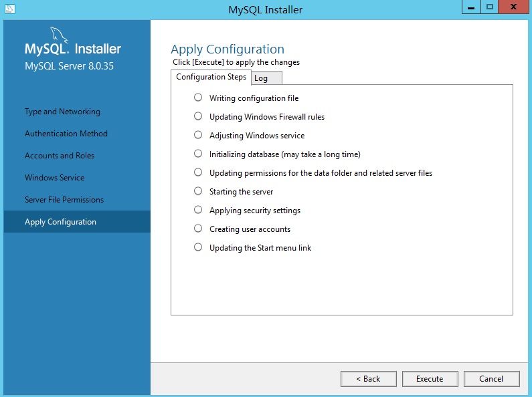Select the Starting the server step circle
Image resolution: width=532 pixels, height=397 pixels.
198,190
